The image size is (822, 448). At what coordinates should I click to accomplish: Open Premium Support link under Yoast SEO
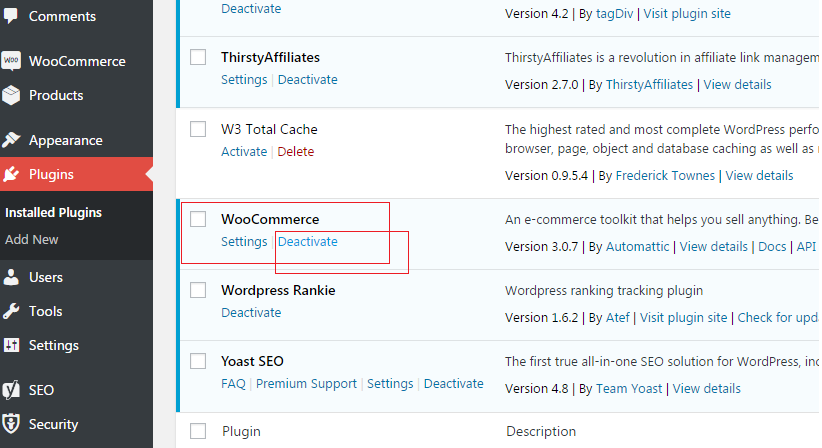pyautogui.click(x=306, y=384)
